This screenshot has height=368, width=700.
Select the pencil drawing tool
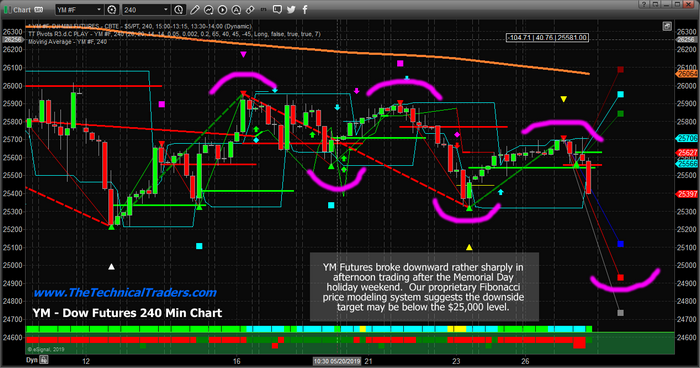195,9
